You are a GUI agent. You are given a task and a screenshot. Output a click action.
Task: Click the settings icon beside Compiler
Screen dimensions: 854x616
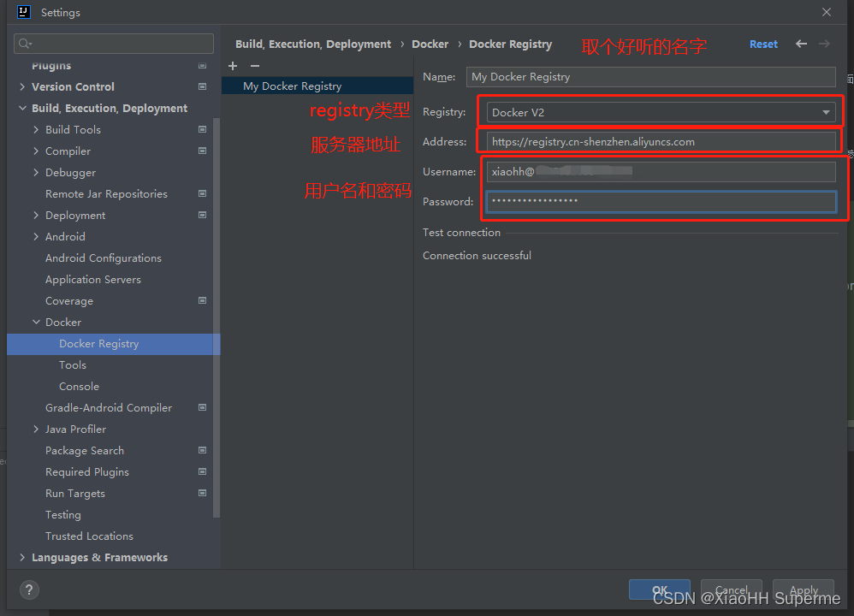click(x=202, y=151)
